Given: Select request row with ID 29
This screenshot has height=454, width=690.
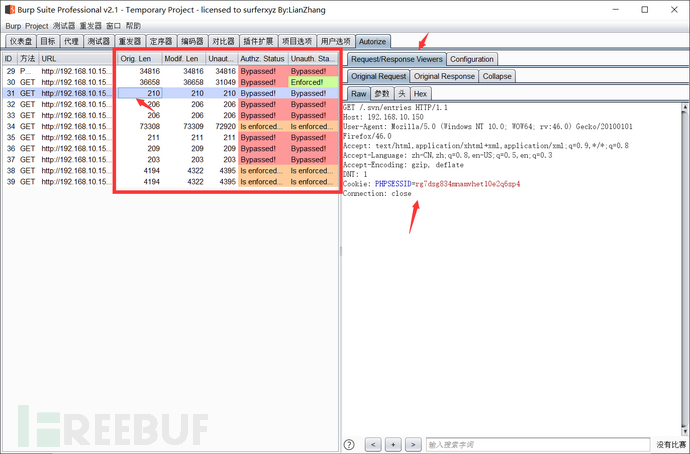Looking at the screenshot, I should point(170,71).
